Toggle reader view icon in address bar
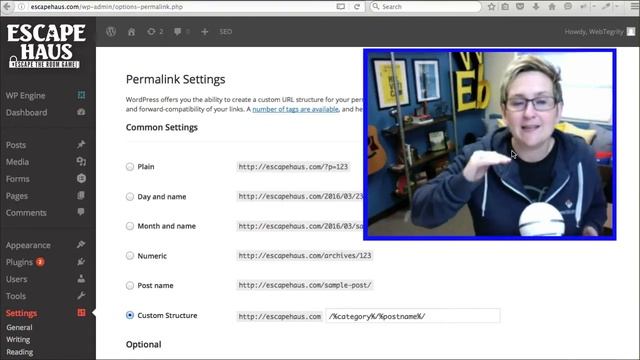The width and height of the screenshot is (640, 360). [x=340, y=7]
